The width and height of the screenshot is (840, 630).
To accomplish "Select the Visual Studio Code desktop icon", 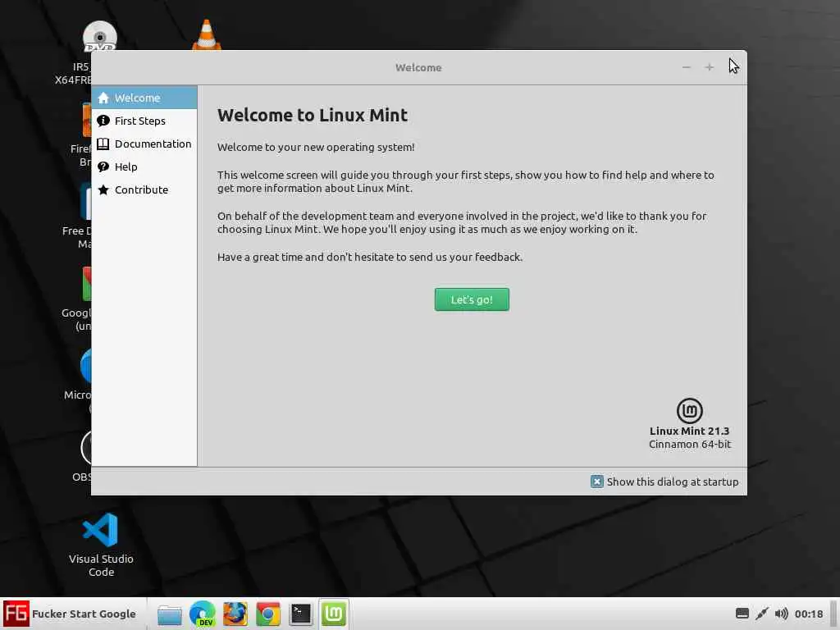I will click(x=101, y=545).
